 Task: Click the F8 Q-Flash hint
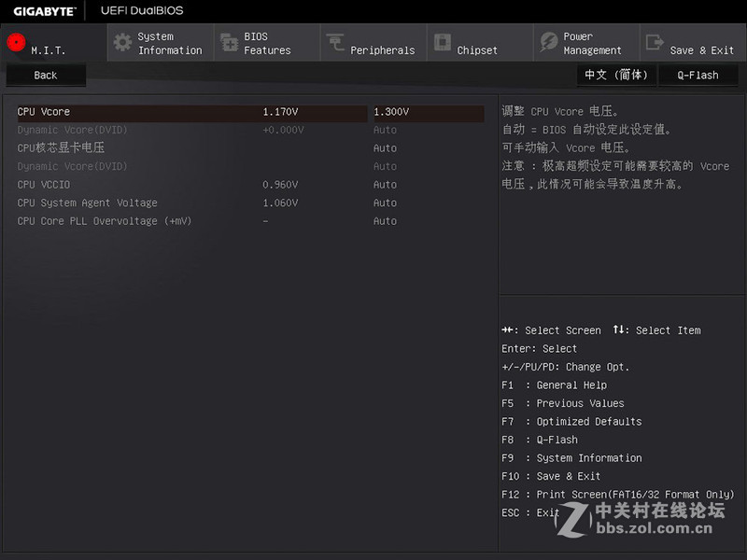tap(540, 440)
